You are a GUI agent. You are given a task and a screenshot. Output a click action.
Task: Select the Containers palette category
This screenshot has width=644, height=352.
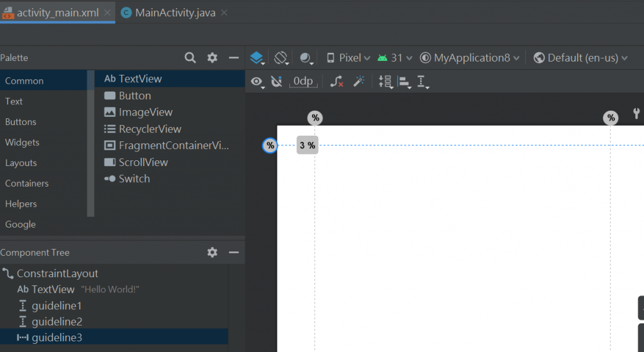coord(43,184)
